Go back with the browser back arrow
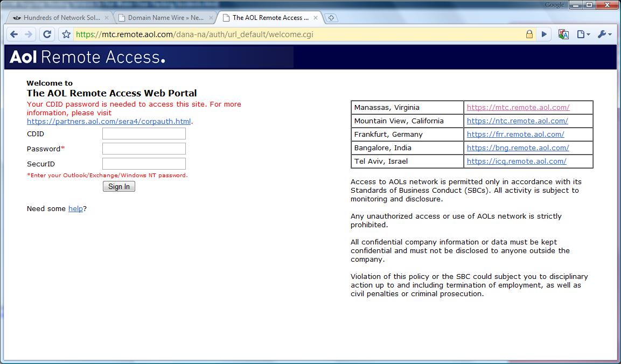Viewport: 621px width, 364px height. pos(14,34)
